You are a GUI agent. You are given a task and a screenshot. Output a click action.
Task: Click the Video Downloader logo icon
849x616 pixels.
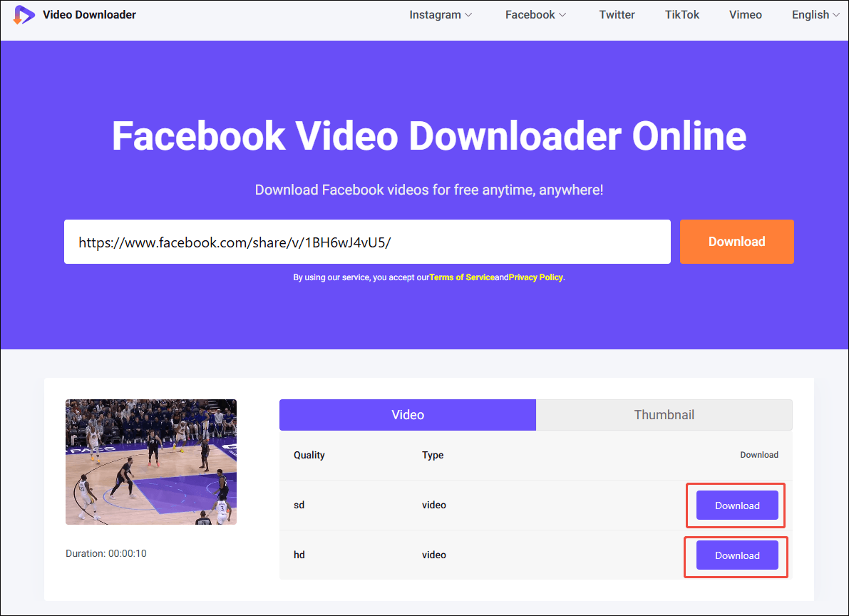(24, 15)
